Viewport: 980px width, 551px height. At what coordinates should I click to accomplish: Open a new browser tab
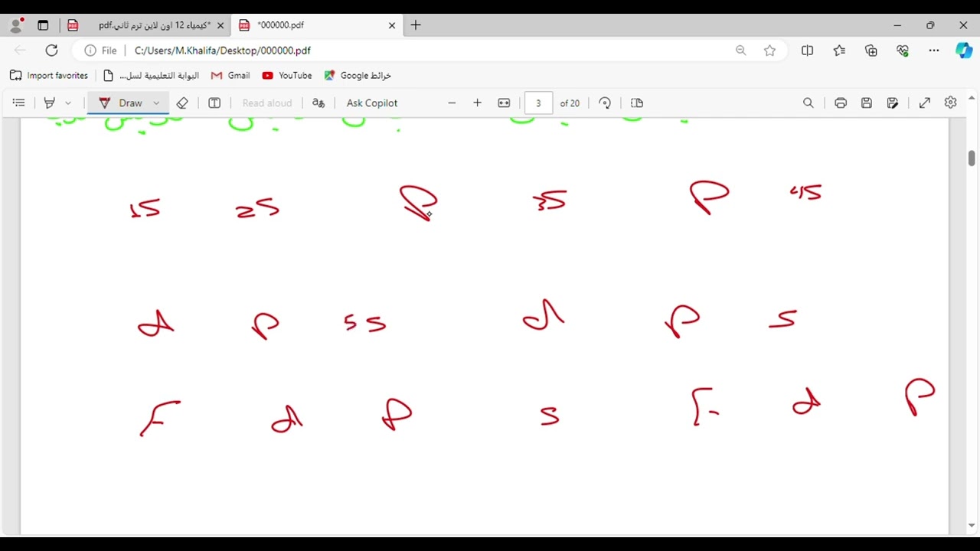(x=416, y=25)
